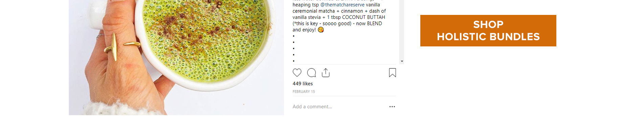Open the @thematchareserve profile link
644x125 pixels.
tap(342, 5)
